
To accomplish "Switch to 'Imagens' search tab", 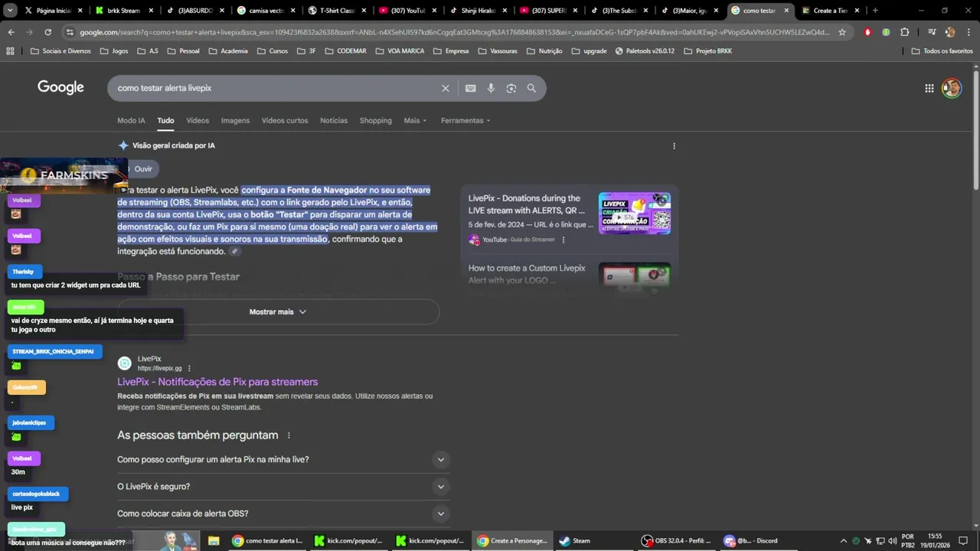I will pos(235,121).
